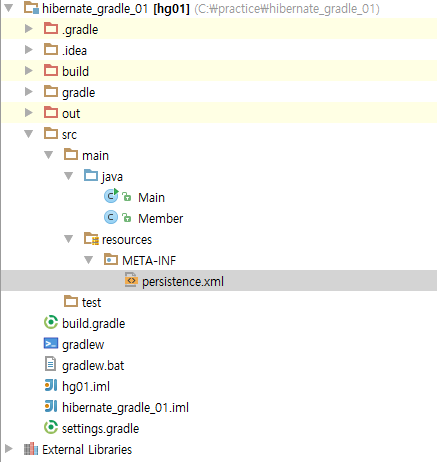
Task: Select the main folder name
Action: click(x=96, y=156)
